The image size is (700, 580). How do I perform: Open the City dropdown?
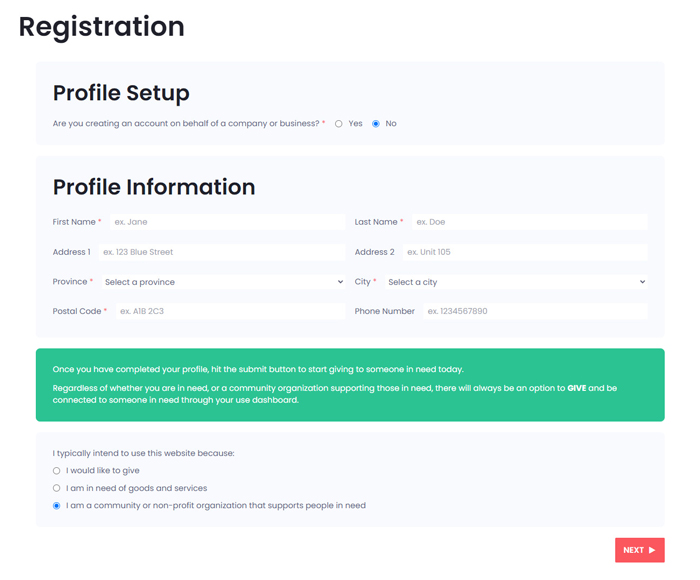tap(516, 282)
